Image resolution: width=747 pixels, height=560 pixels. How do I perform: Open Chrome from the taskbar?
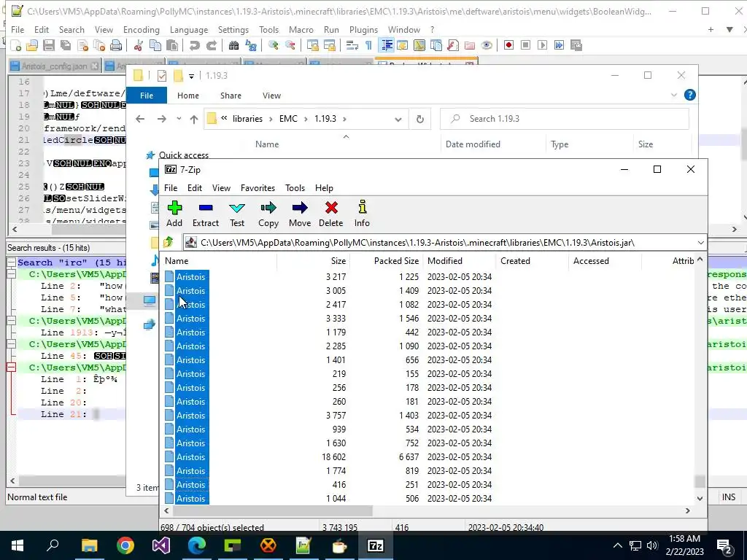pyautogui.click(x=125, y=545)
